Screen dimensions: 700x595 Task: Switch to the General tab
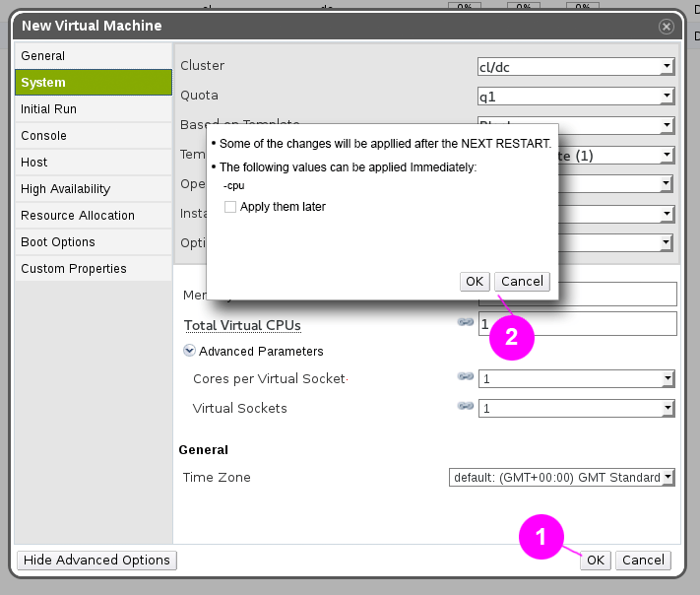[x=94, y=56]
